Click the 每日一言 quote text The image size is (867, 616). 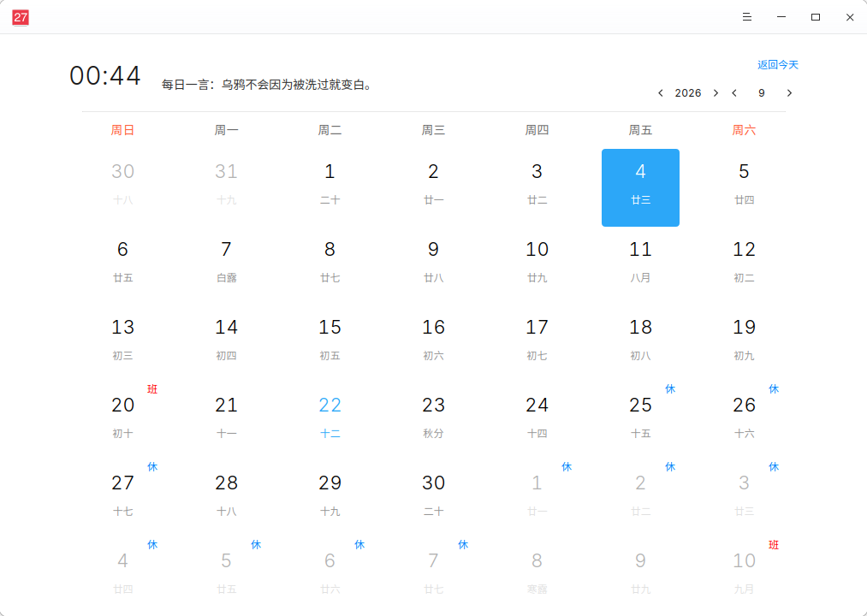pyautogui.click(x=267, y=85)
